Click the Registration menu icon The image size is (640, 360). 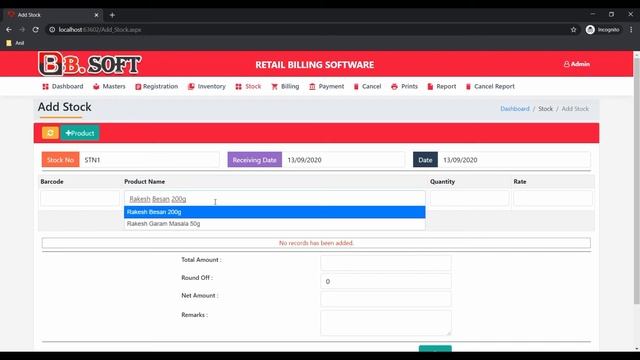(138, 87)
